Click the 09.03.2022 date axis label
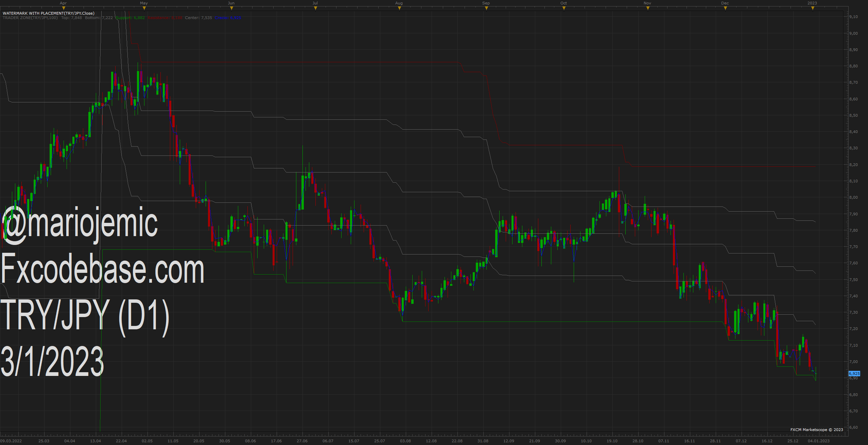The height and width of the screenshot is (445, 868). (x=11, y=441)
